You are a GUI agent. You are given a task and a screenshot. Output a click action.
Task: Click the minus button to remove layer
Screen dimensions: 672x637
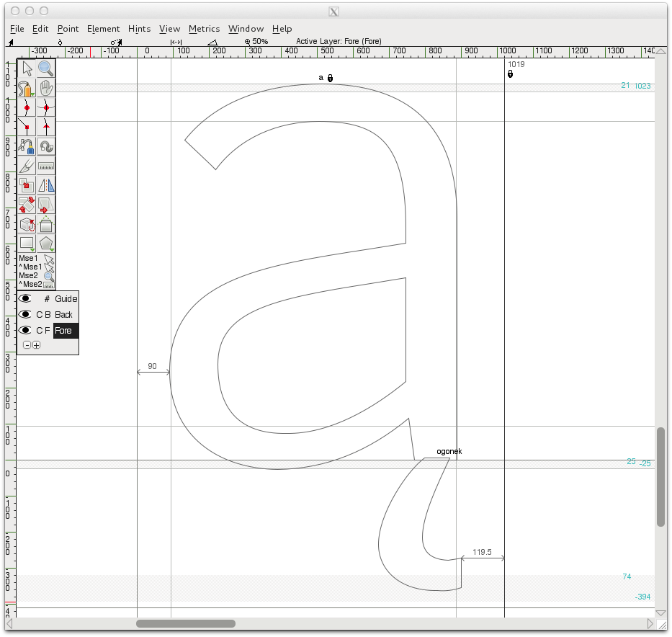[27, 345]
